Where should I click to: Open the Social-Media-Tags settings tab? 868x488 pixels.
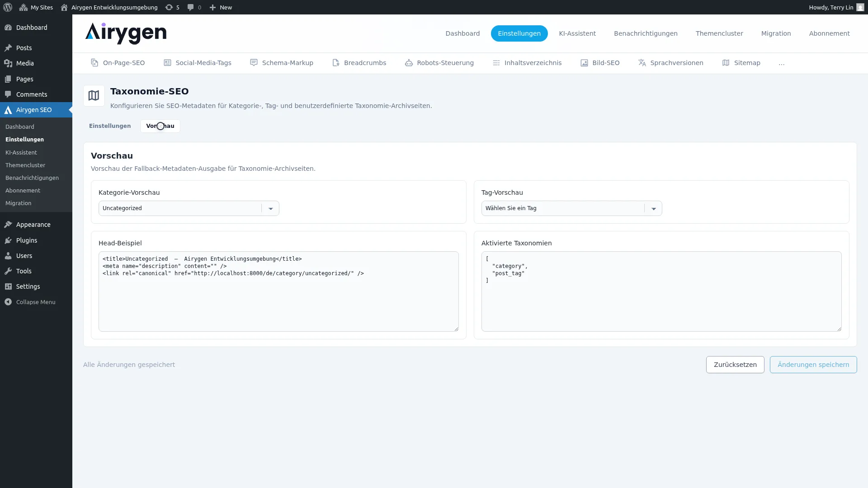pyautogui.click(x=198, y=63)
